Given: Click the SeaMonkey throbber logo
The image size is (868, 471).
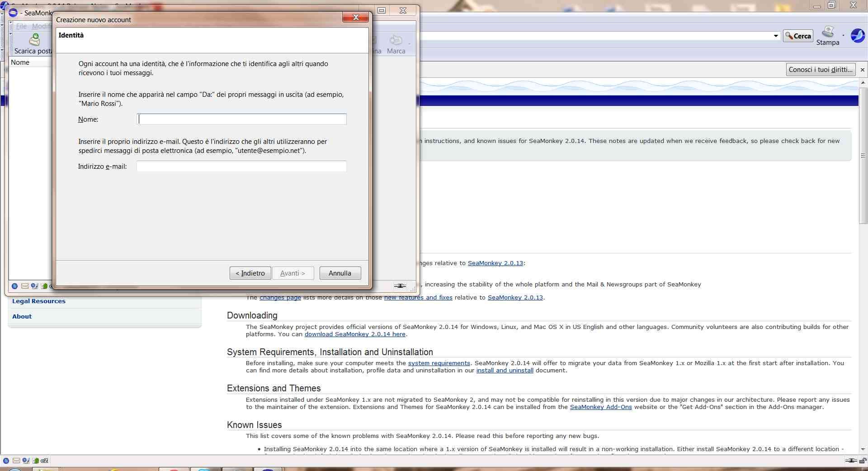Looking at the screenshot, I should click(x=858, y=35).
